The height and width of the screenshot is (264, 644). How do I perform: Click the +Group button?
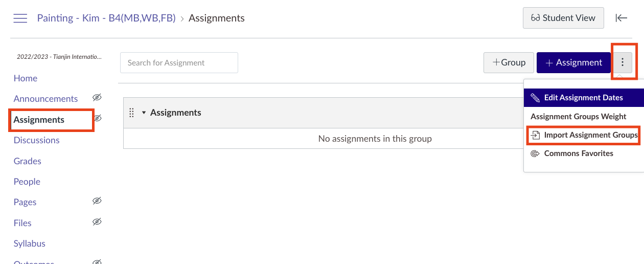(x=509, y=62)
